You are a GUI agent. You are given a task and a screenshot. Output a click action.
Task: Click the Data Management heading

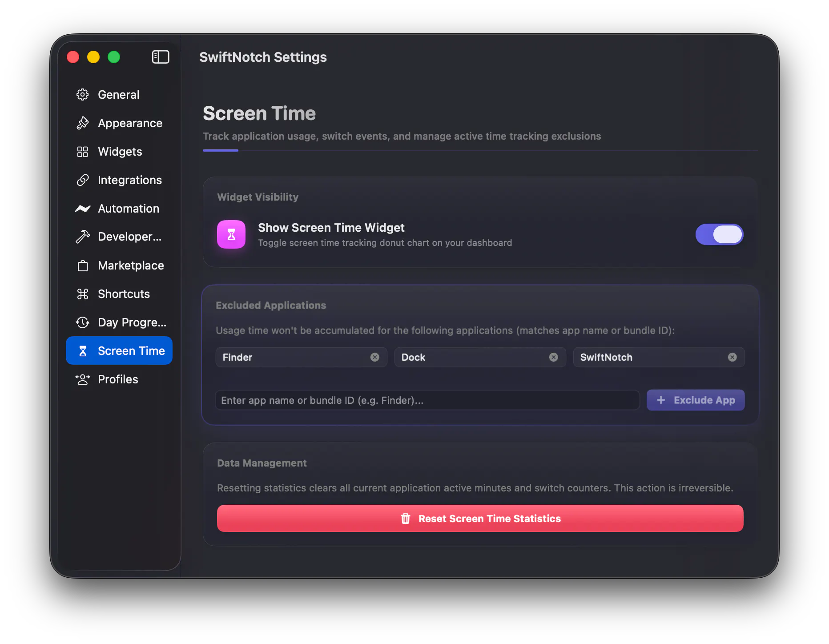point(262,463)
